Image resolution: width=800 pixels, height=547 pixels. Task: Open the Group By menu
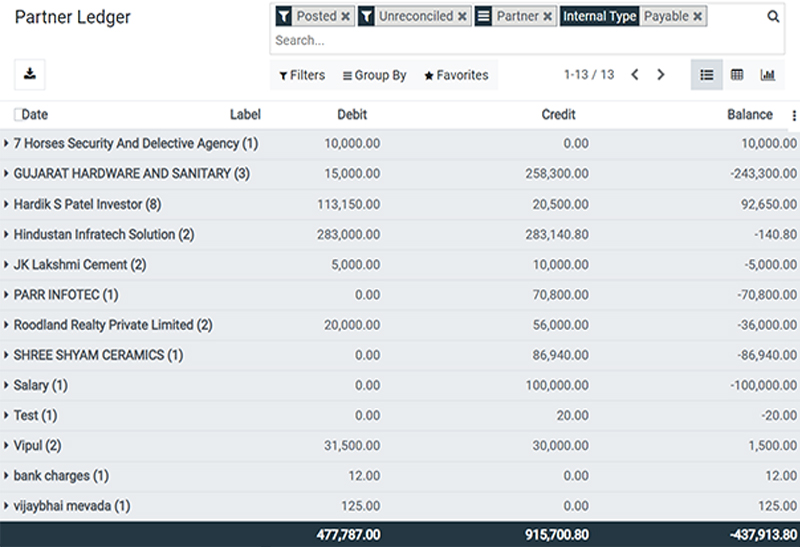click(x=374, y=75)
